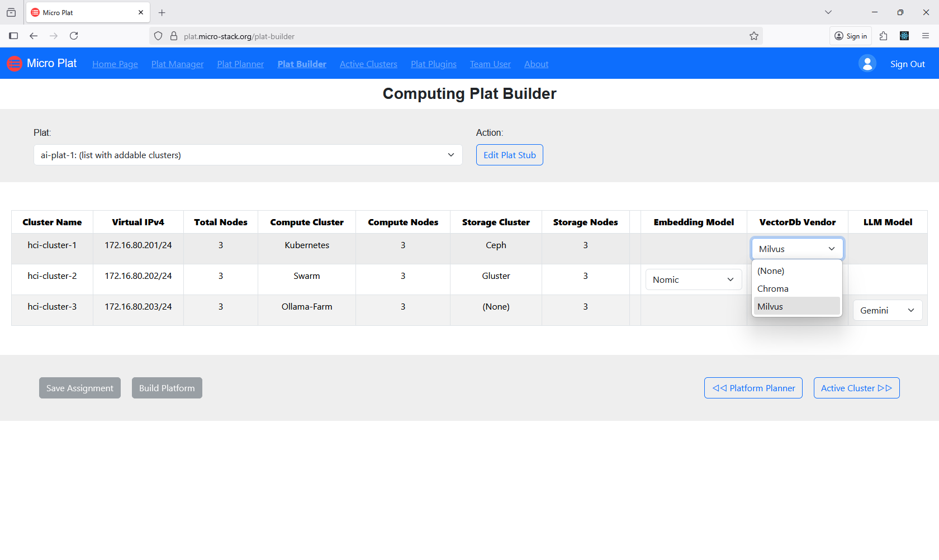Click the Sign in button in the toolbar
The image size is (939, 560).
850,36
